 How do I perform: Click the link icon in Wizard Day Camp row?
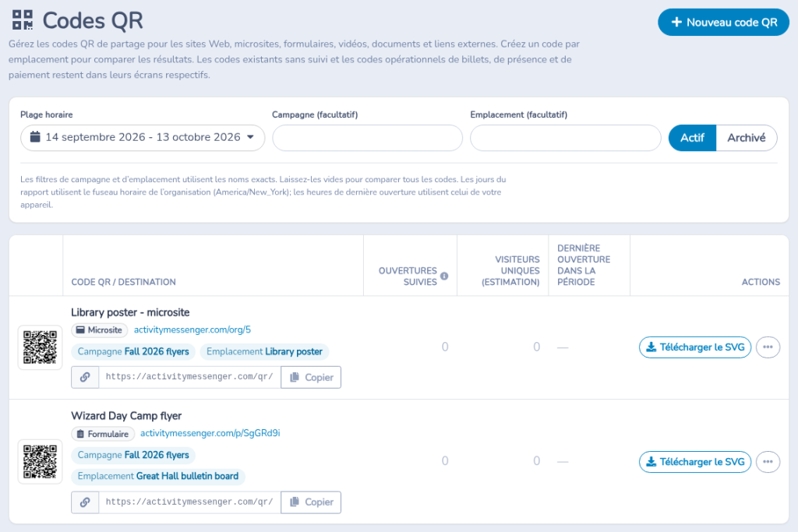point(85,502)
